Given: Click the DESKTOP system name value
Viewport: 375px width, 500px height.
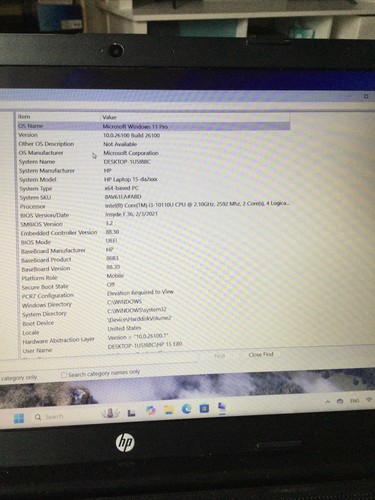Looking at the screenshot, I should [127, 162].
